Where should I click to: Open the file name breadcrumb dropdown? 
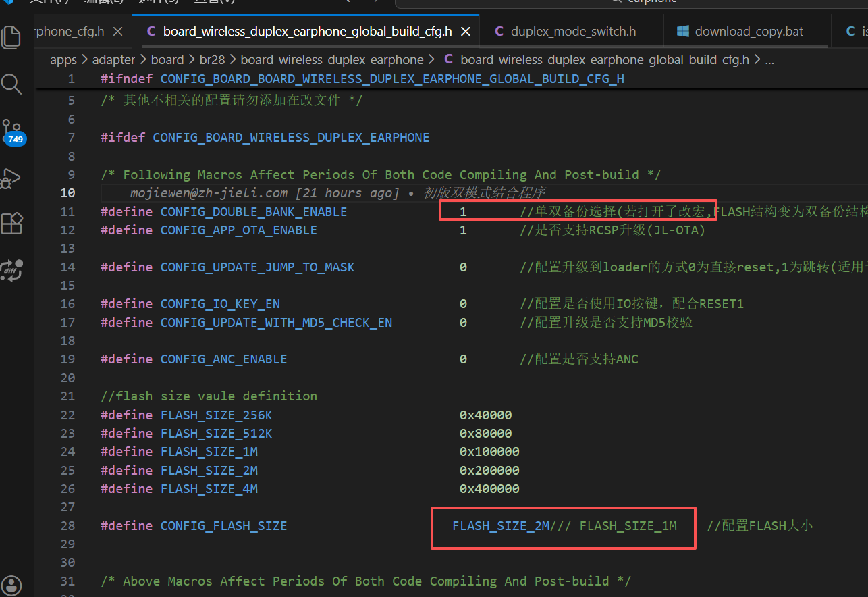click(x=605, y=59)
